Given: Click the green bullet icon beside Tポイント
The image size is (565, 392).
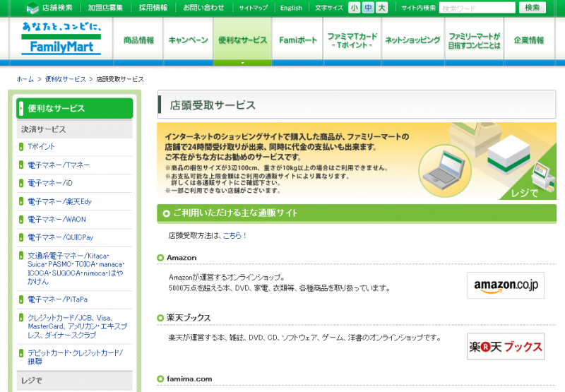Looking at the screenshot, I should (x=21, y=147).
